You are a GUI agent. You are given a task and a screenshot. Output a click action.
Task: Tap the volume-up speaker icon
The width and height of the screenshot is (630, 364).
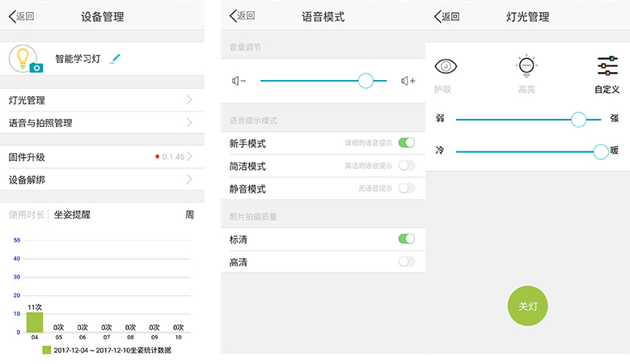pos(408,81)
